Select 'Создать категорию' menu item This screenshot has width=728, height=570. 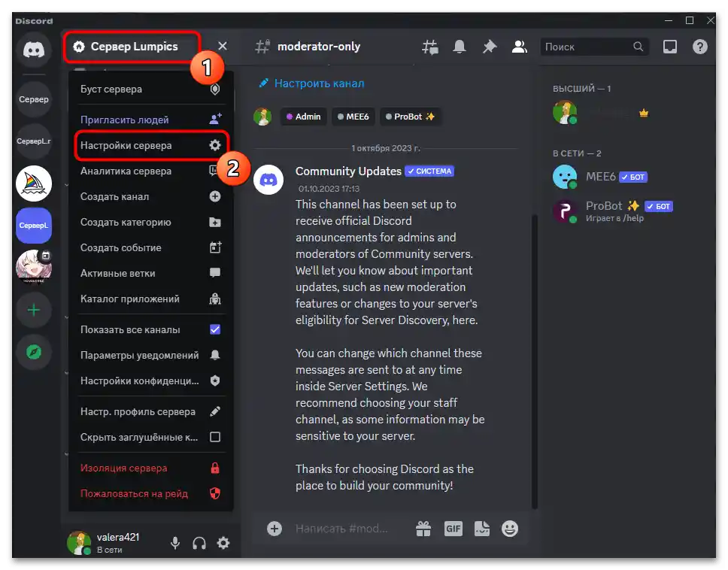tap(150, 223)
